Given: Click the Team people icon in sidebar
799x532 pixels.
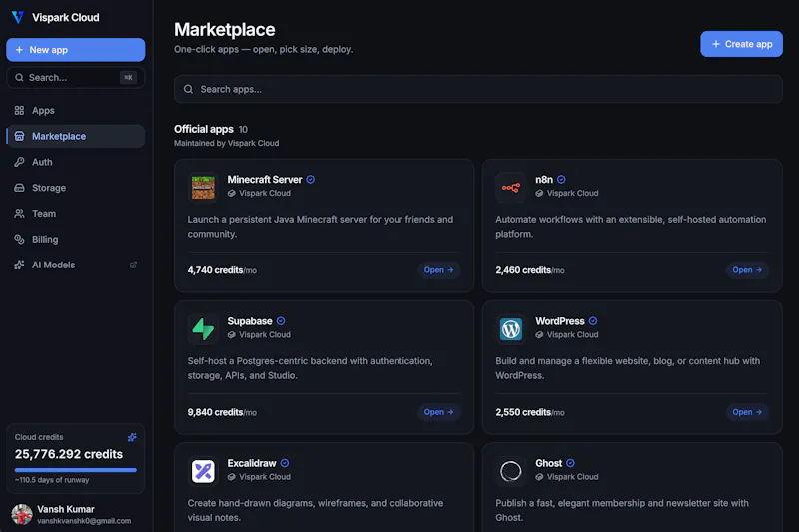Looking at the screenshot, I should click(x=19, y=214).
